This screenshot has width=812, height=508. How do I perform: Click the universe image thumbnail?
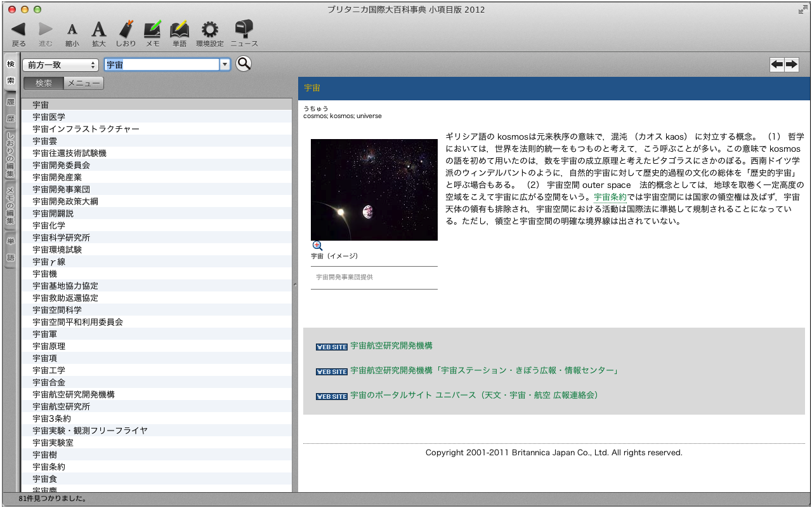[374, 190]
